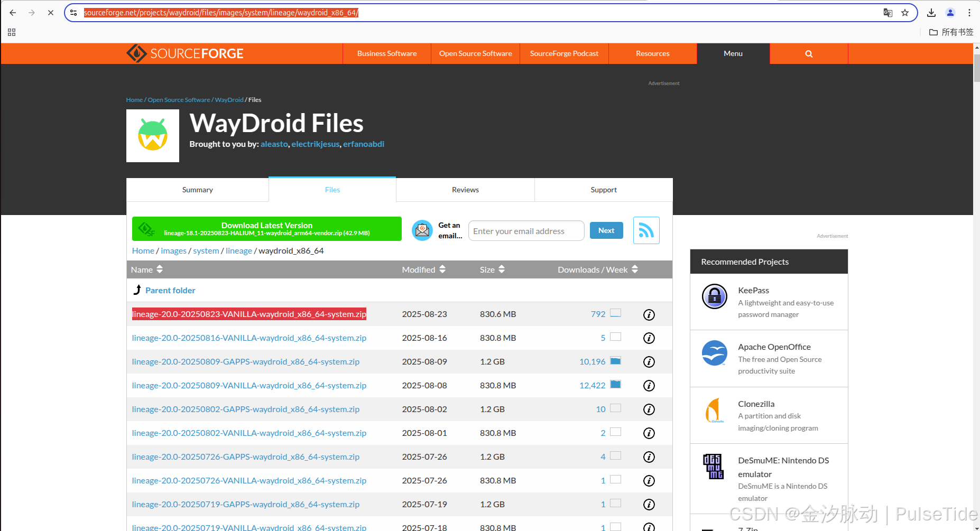Open SourceForge Podcast in the header
This screenshot has height=531, width=980.
(564, 53)
